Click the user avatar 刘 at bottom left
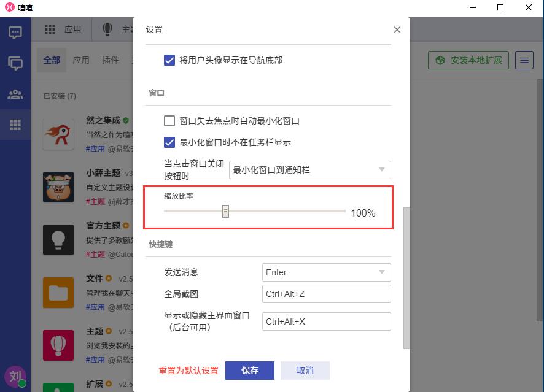 (x=15, y=377)
